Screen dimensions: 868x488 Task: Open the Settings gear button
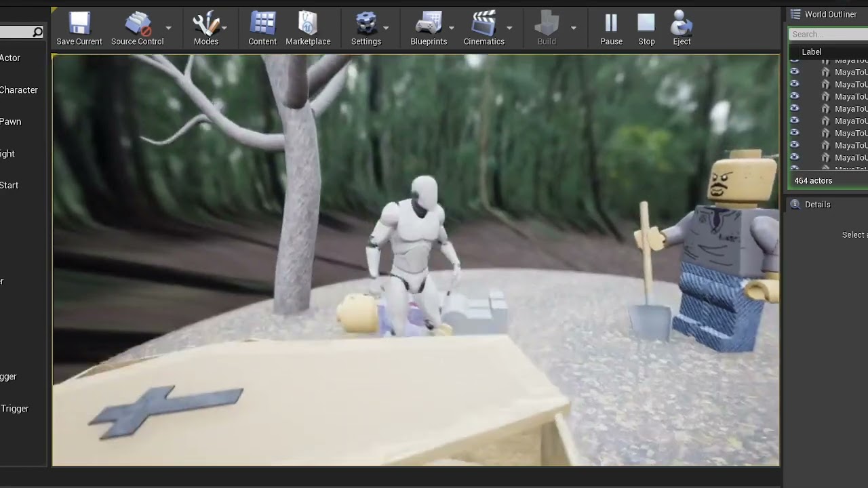point(366,28)
